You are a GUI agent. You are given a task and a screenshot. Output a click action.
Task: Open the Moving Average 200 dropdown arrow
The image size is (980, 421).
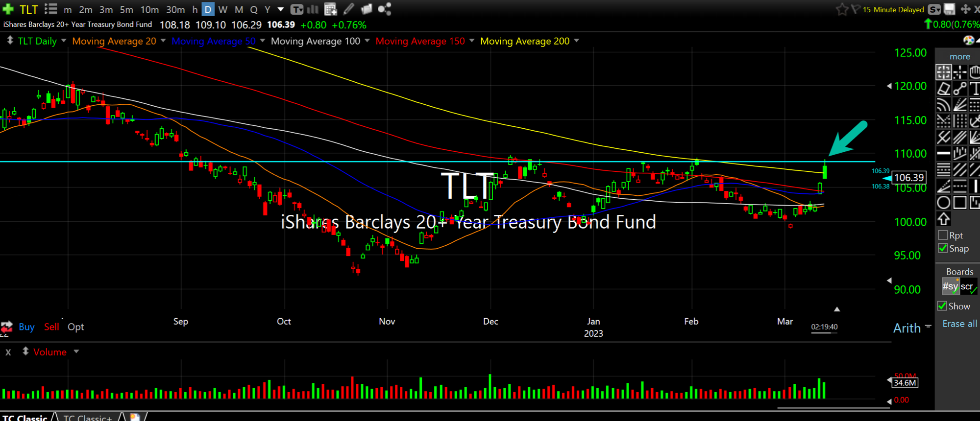coord(576,41)
